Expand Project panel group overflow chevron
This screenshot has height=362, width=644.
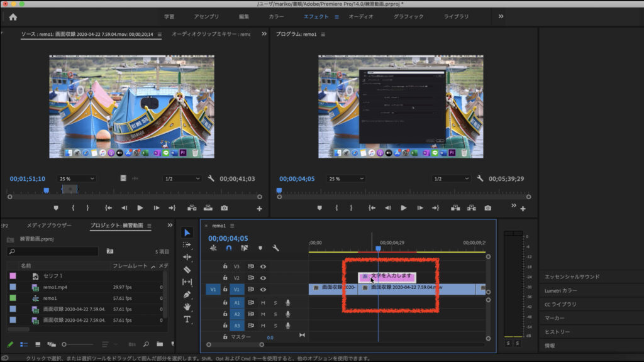[x=170, y=226]
